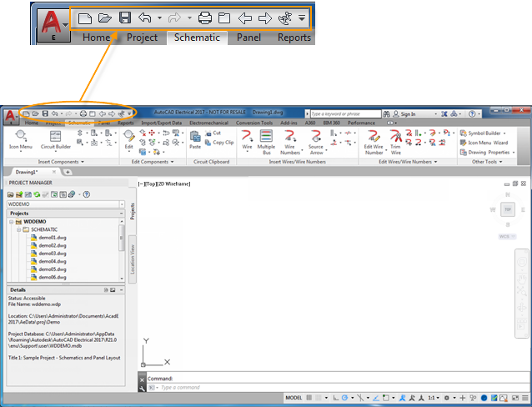Select the Wire insert tool
This screenshot has width=532, height=407.
pos(247,139)
